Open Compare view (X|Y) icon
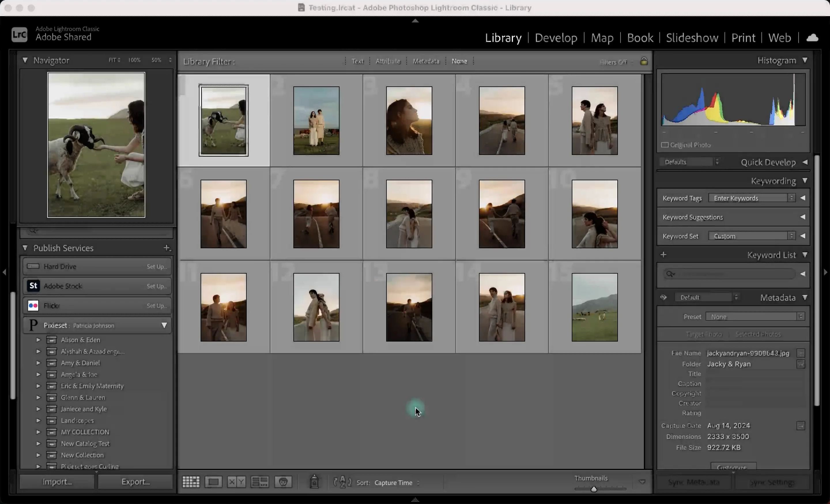This screenshot has width=830, height=504. click(x=236, y=482)
